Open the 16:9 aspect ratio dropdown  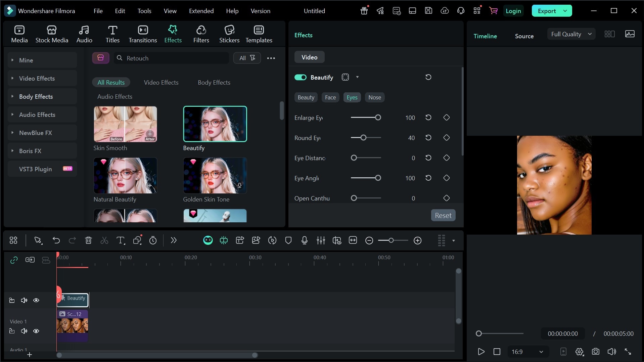point(527,352)
